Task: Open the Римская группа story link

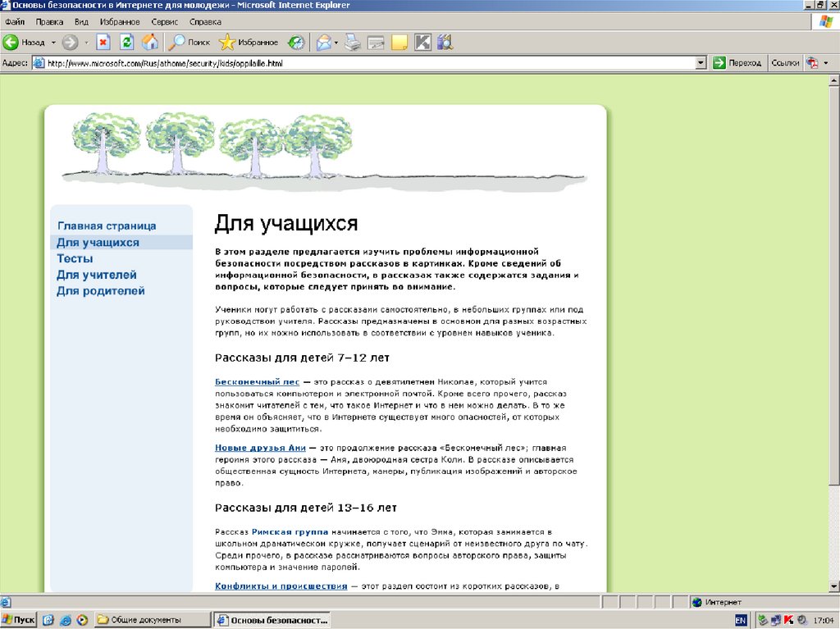Action: 290,532
